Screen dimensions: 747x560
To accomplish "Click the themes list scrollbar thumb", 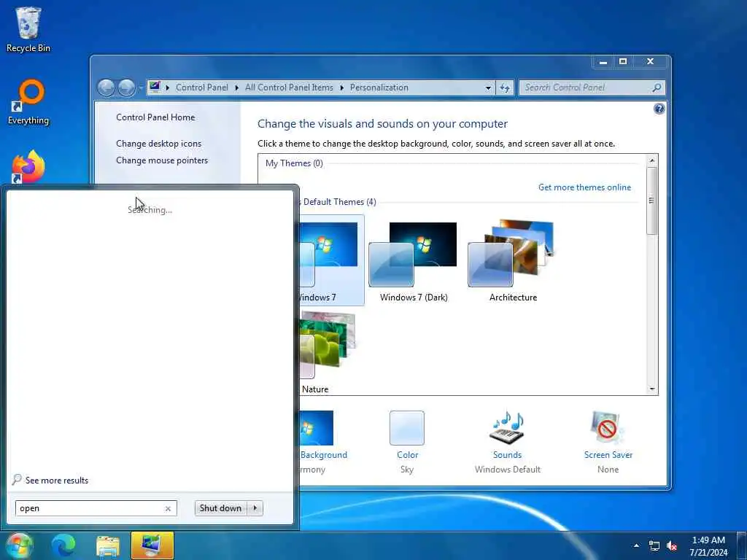I will coord(651,200).
